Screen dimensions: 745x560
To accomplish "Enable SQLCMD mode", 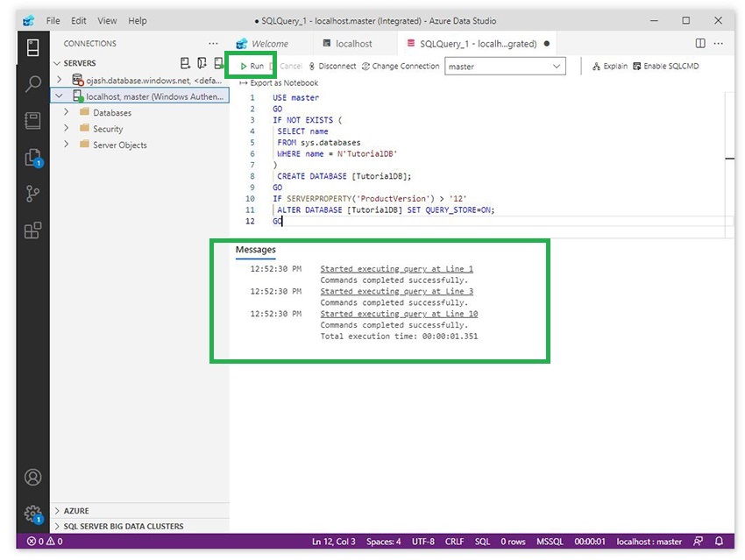I will coord(665,66).
